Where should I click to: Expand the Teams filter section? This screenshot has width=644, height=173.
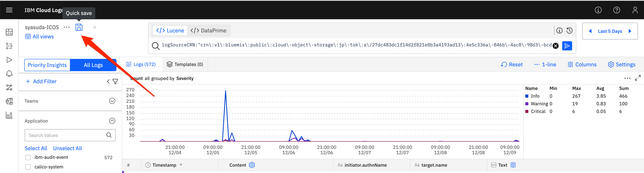click(112, 101)
